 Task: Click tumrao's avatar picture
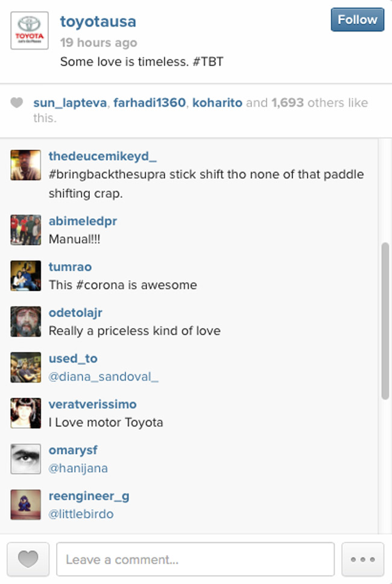point(26,276)
